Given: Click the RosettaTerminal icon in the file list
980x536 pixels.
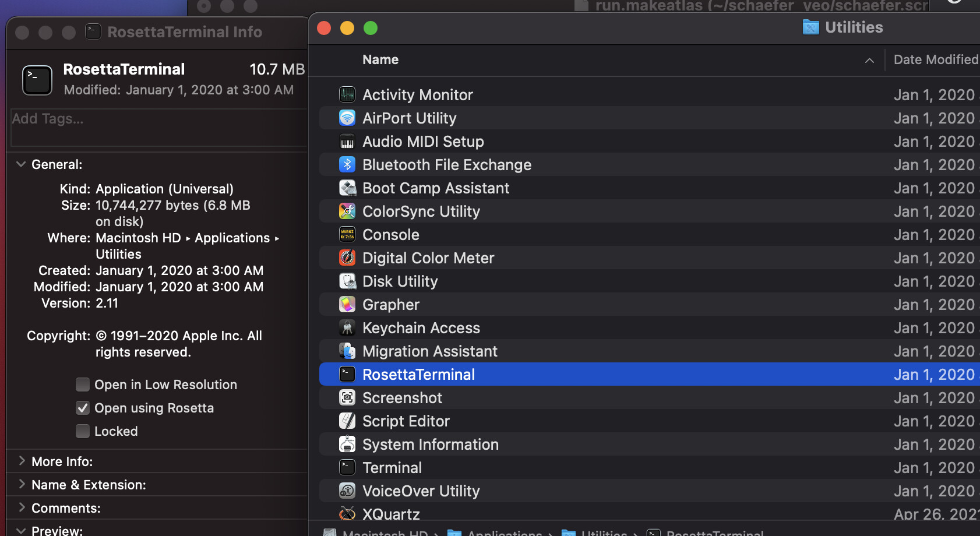Looking at the screenshot, I should (347, 374).
